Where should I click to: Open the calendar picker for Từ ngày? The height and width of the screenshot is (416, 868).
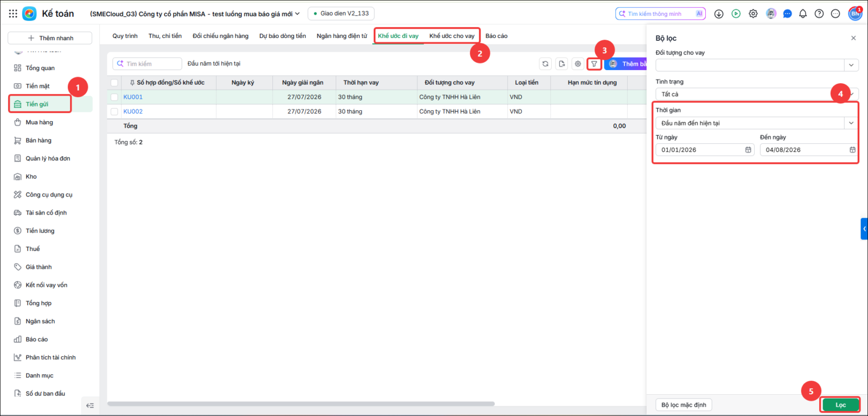(x=748, y=150)
